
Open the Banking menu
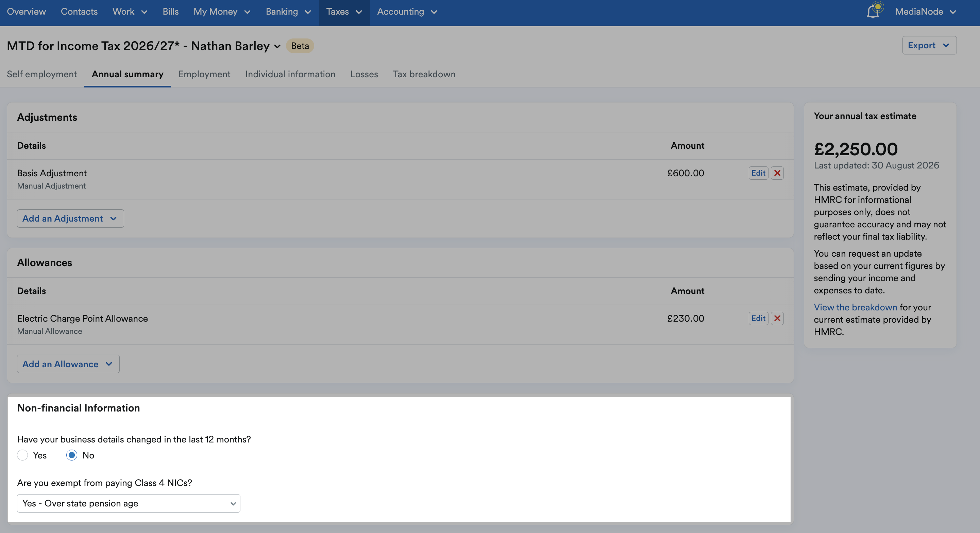click(288, 12)
